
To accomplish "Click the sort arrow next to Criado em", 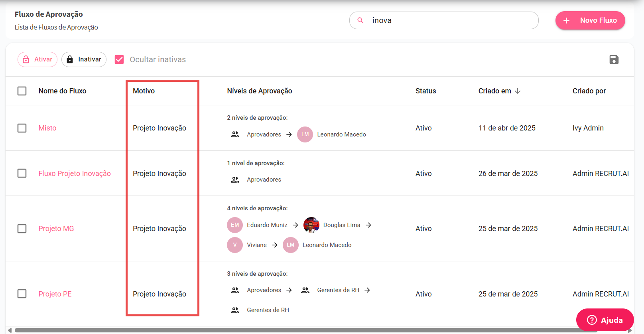I will pyautogui.click(x=518, y=91).
